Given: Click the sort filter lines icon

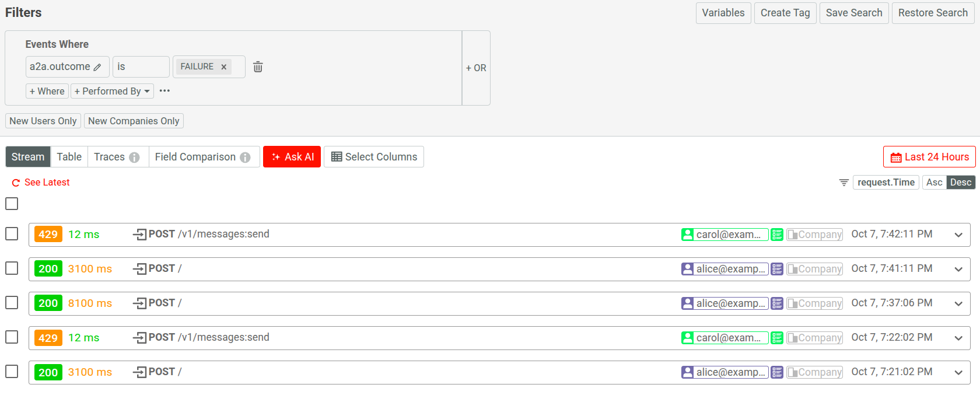Looking at the screenshot, I should coord(843,183).
